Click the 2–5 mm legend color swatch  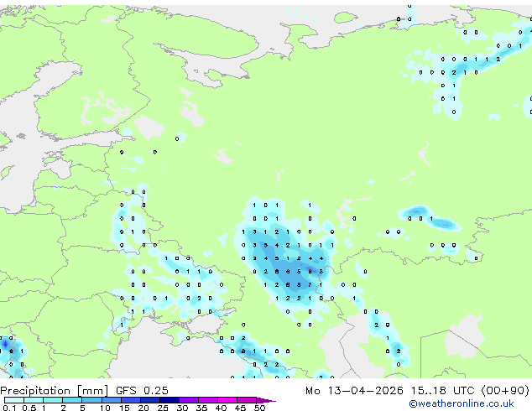click(x=73, y=400)
